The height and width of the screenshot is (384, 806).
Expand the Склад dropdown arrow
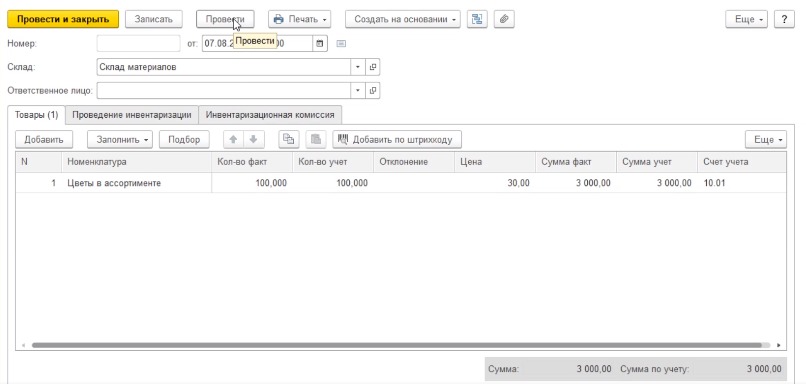click(x=358, y=67)
